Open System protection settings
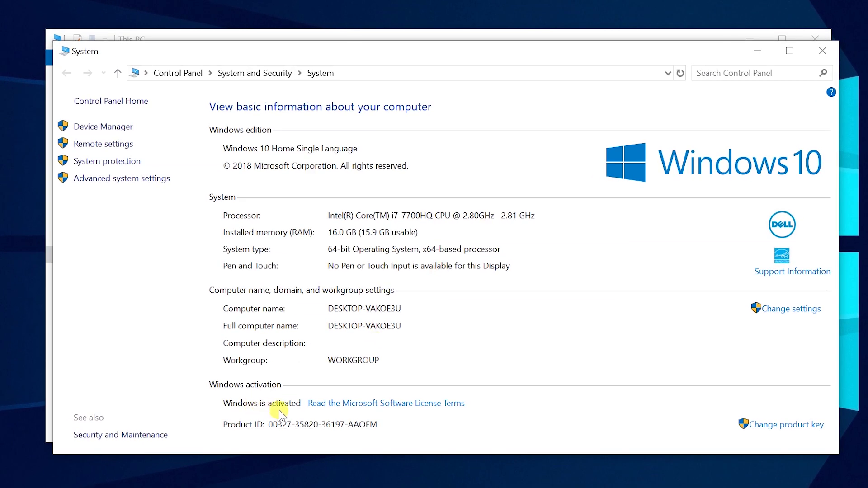 [x=107, y=161]
